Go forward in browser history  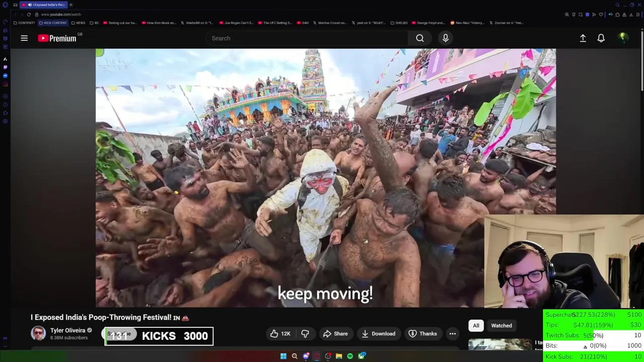coord(22,15)
